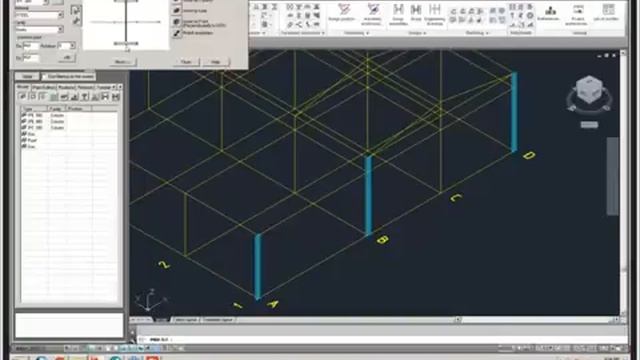This screenshot has height=360, width=640.
Task: Click the Assign position ribbon icon
Action: [x=343, y=12]
